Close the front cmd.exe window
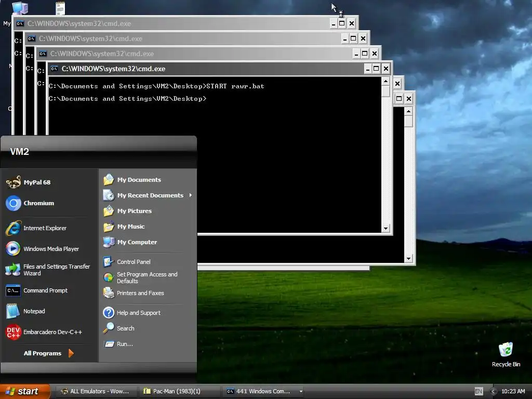Image resolution: width=532 pixels, height=399 pixels. point(386,69)
